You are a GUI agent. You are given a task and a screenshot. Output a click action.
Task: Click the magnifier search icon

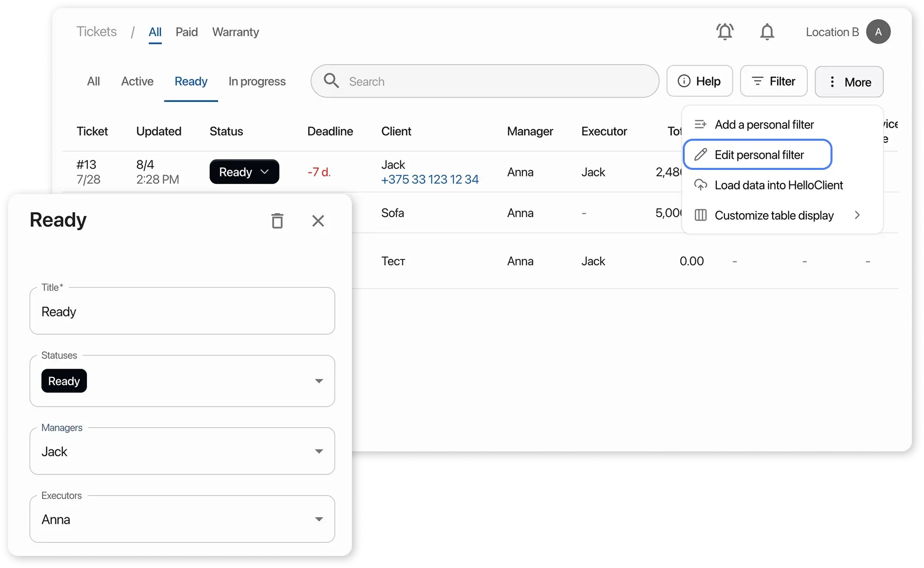[x=331, y=81]
